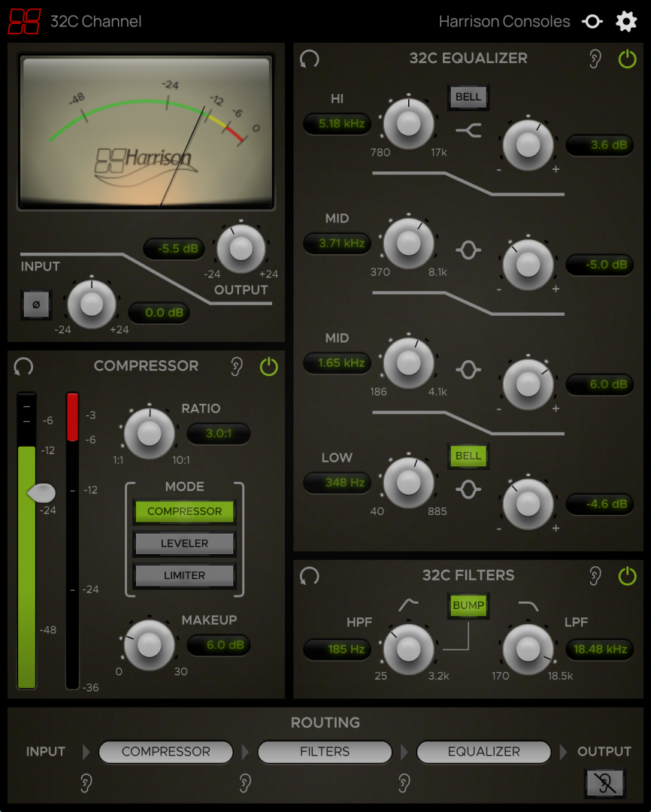
Task: Click the COMPRESSOR routing block
Action: [165, 751]
